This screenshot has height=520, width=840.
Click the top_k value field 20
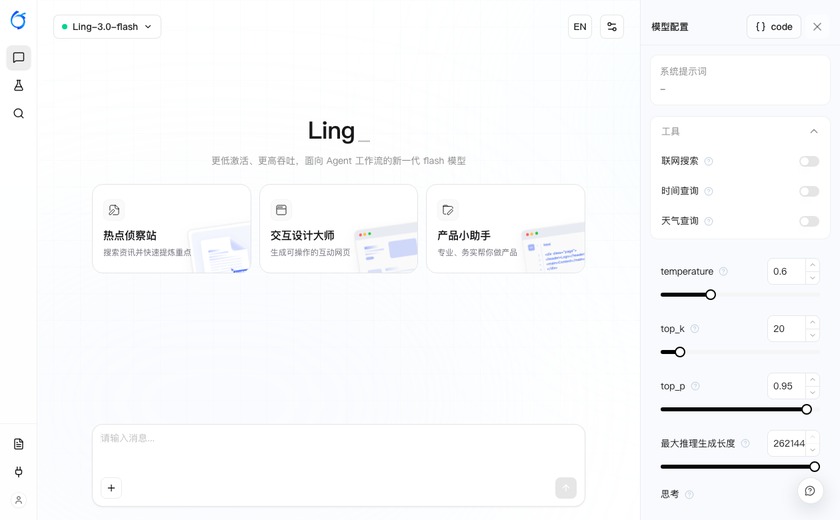coord(786,329)
